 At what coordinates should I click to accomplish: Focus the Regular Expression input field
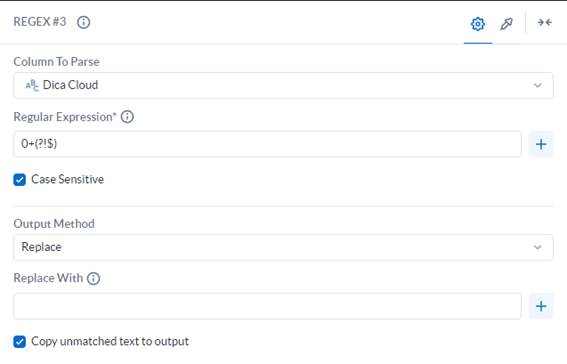pos(267,144)
